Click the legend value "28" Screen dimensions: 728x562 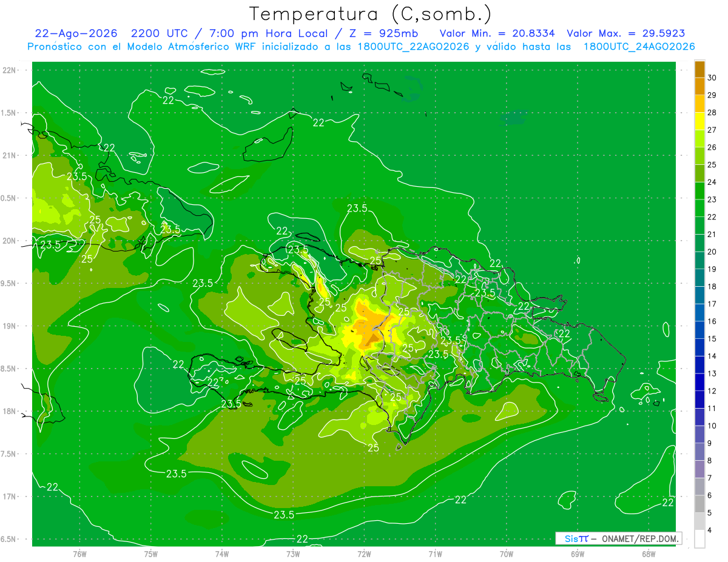click(x=712, y=112)
